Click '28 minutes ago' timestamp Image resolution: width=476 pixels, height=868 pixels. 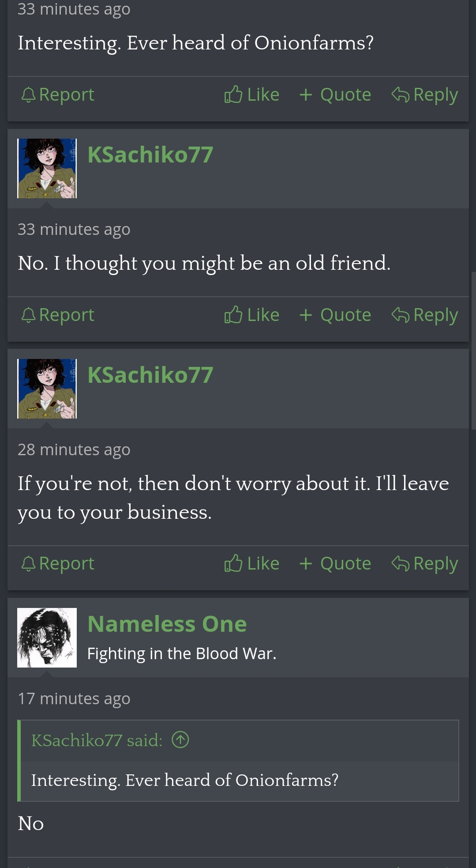point(74,449)
